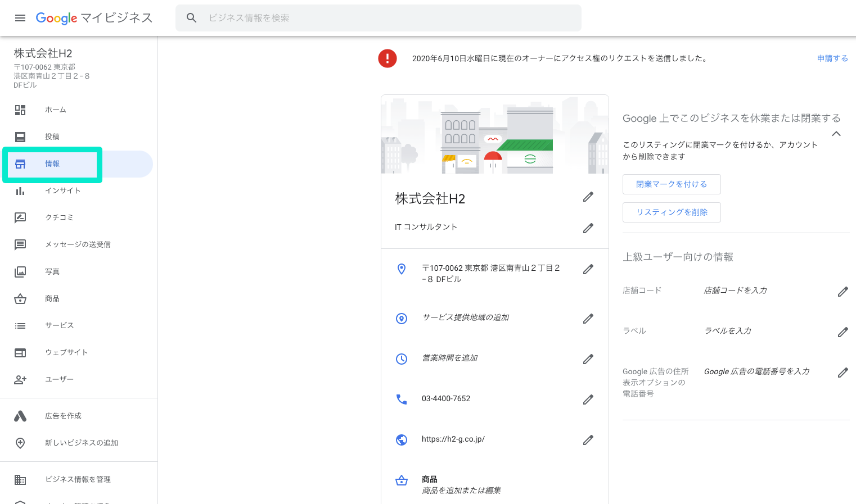
Task: Click the 商品 basket icon in info card
Action: [402, 480]
